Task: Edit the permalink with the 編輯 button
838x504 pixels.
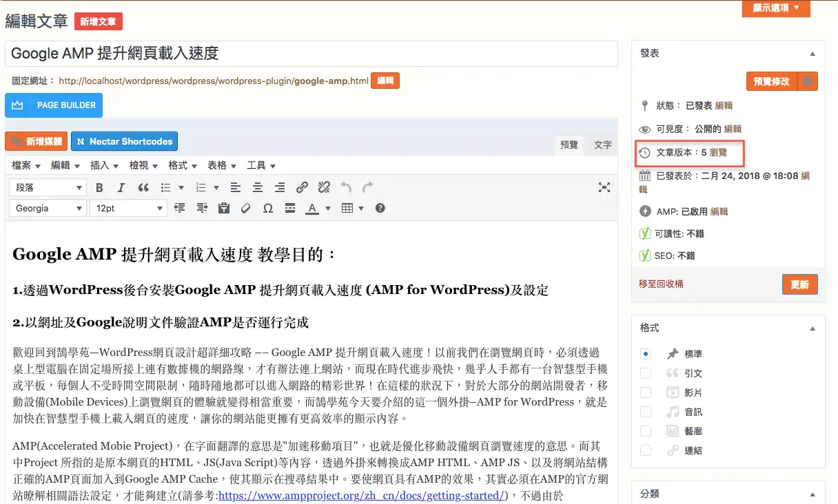Action: click(385, 81)
